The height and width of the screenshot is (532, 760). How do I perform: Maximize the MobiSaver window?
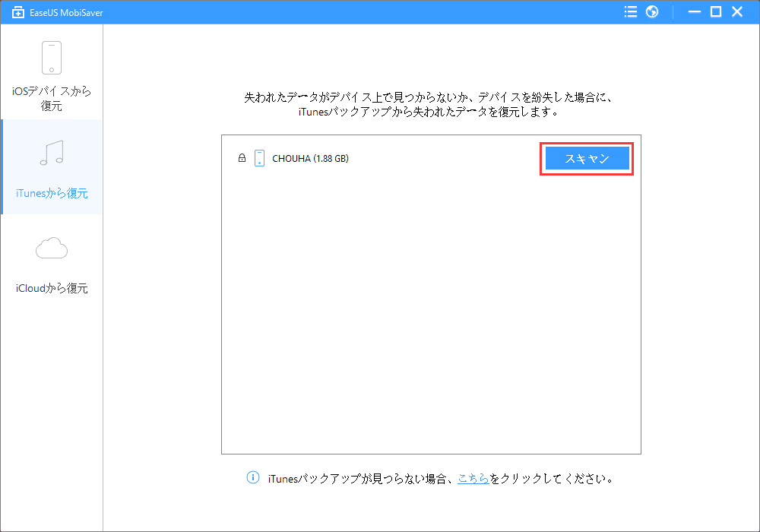[x=715, y=11]
